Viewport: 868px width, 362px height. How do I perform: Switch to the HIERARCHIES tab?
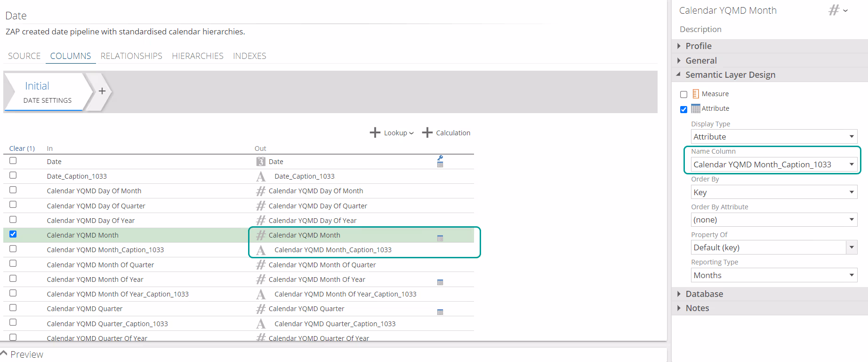197,56
